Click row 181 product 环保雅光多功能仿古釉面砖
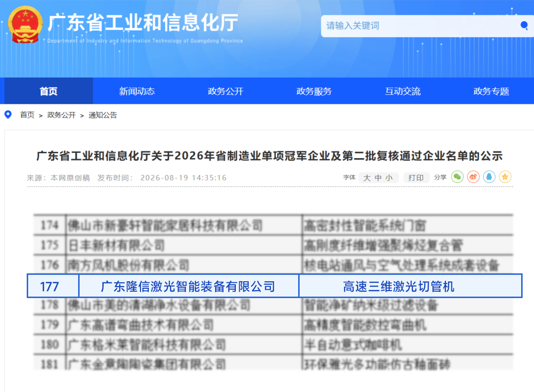 coord(377,364)
